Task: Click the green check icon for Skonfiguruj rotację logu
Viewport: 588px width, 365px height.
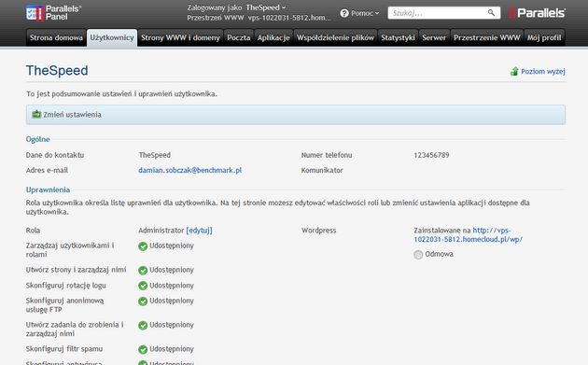Action: [x=143, y=286]
